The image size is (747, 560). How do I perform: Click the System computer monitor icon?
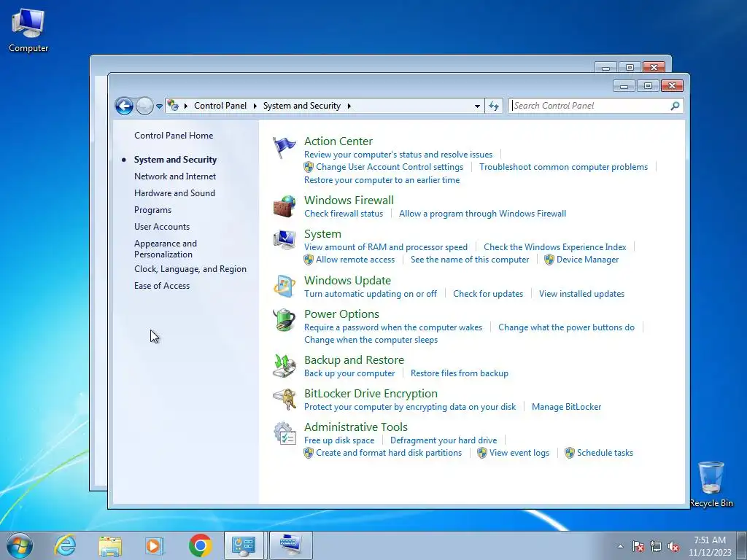coord(284,240)
